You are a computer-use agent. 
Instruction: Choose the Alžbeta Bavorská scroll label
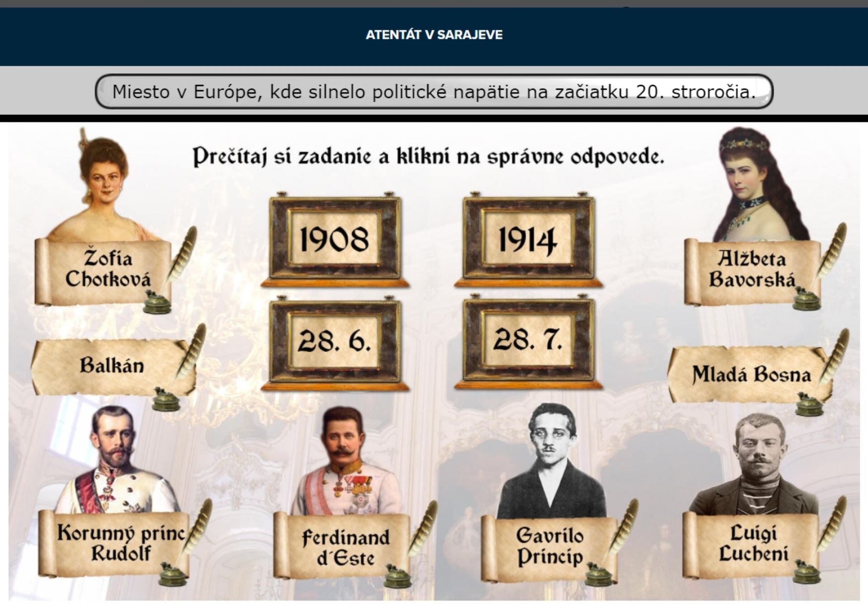tap(752, 271)
